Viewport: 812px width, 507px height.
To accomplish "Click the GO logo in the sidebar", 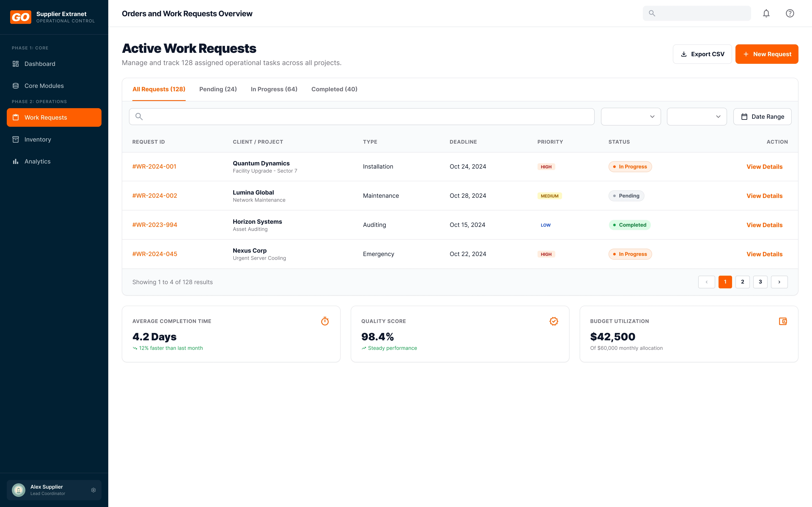I will 21,17.
